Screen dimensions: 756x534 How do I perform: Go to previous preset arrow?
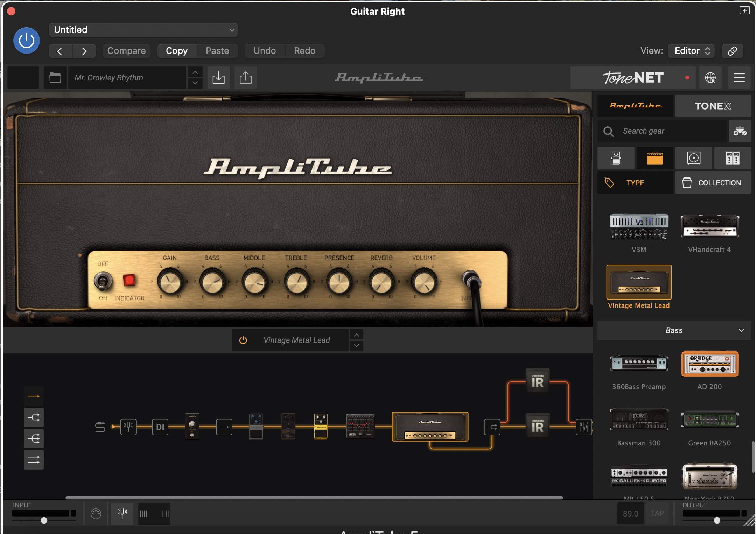[60, 51]
